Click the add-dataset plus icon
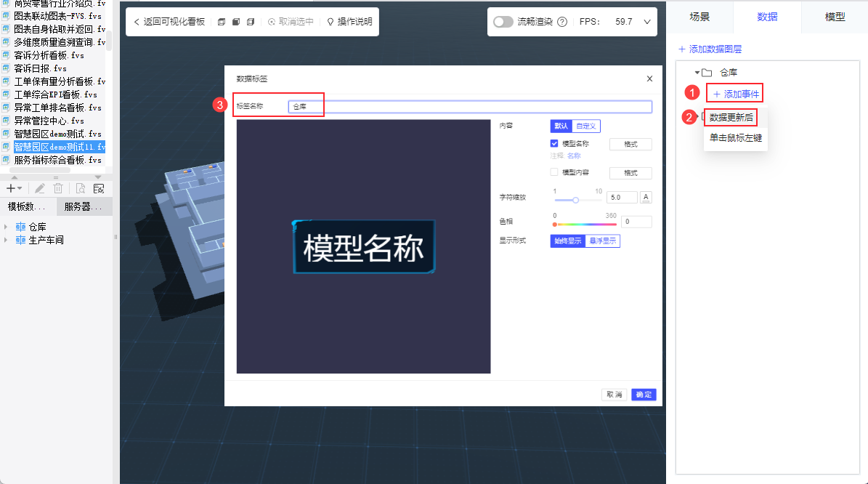 10,188
